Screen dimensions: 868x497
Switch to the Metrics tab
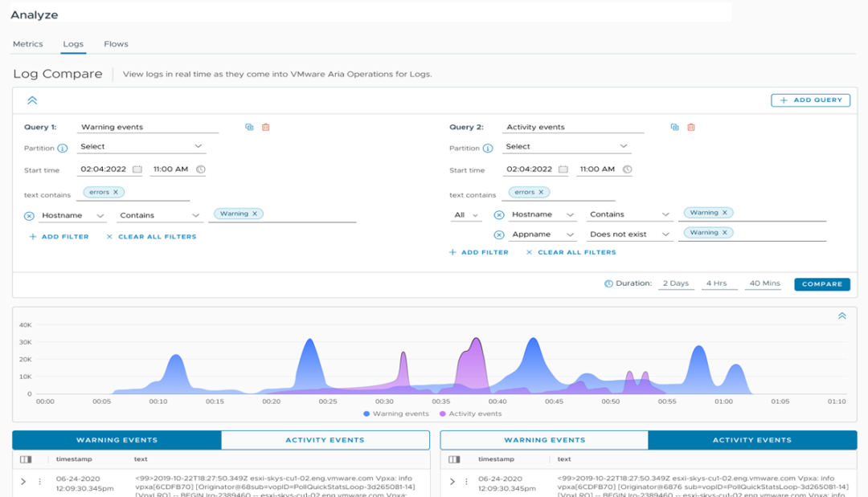click(x=28, y=44)
